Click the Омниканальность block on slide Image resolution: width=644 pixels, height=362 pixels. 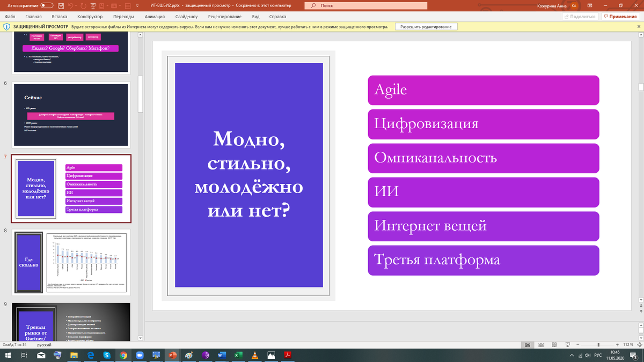(x=484, y=158)
